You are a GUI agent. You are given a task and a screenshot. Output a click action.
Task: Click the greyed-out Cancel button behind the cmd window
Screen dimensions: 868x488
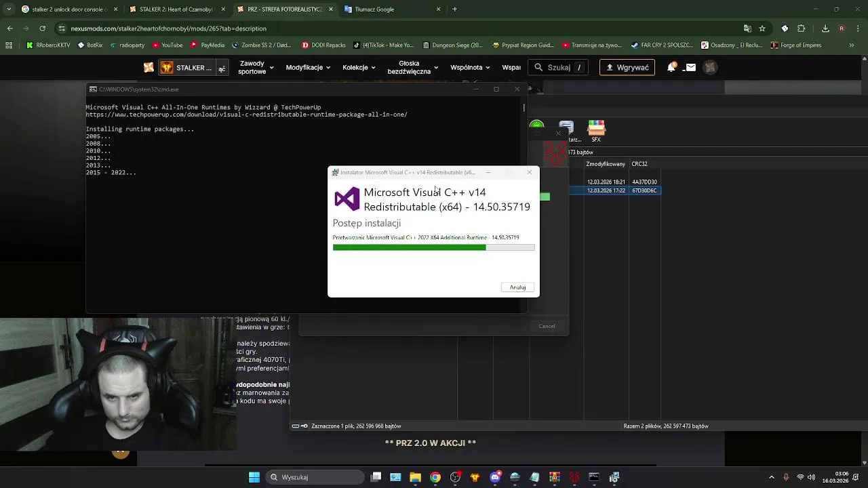point(547,326)
